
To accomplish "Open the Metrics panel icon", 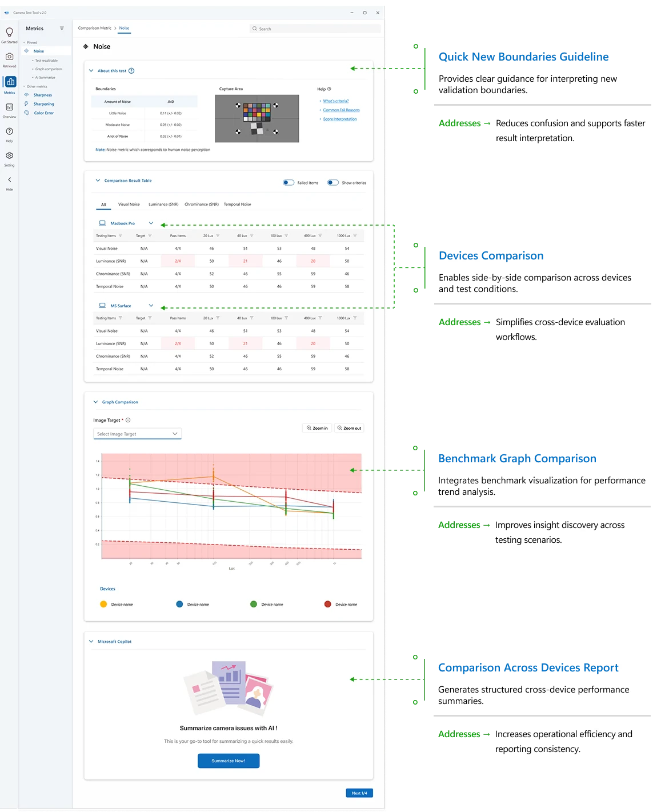I will [x=9, y=82].
